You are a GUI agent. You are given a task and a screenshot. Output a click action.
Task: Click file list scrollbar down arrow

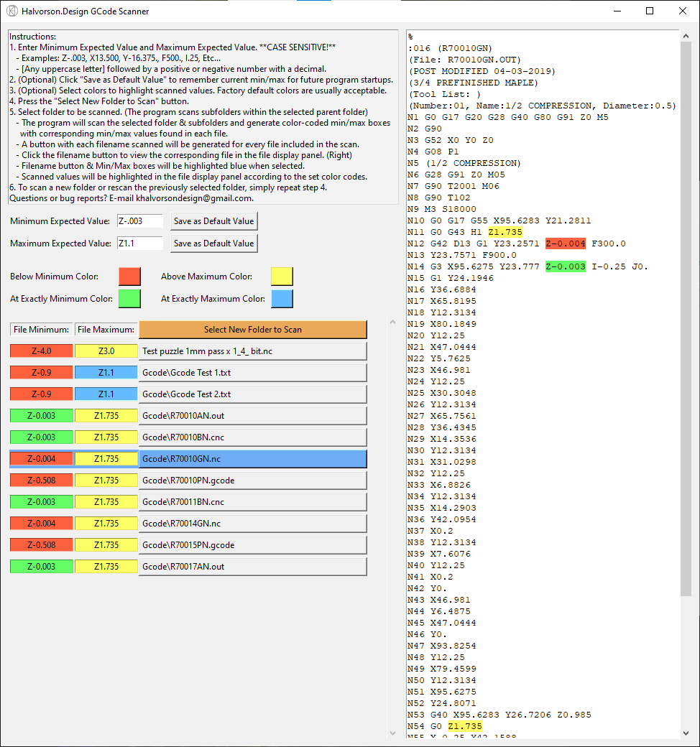pyautogui.click(x=392, y=733)
